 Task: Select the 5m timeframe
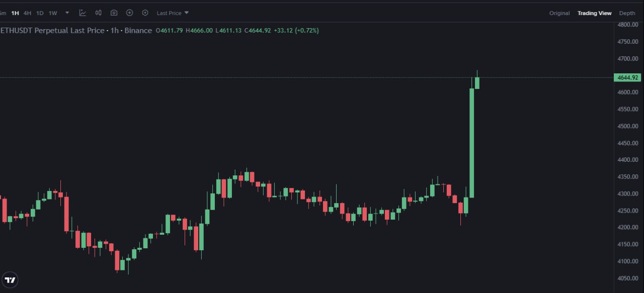click(x=3, y=13)
